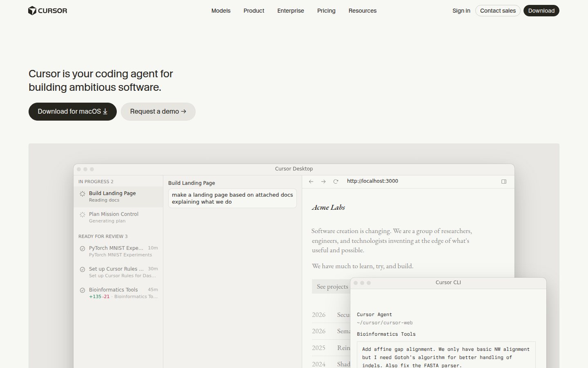Open the PyTorch MNIST Experiments task

[x=118, y=251]
